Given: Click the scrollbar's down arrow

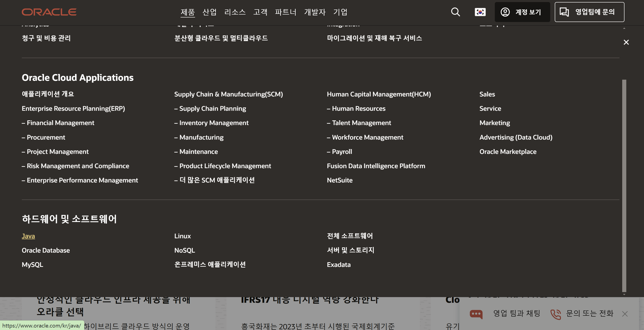Looking at the screenshot, I should (x=624, y=295).
